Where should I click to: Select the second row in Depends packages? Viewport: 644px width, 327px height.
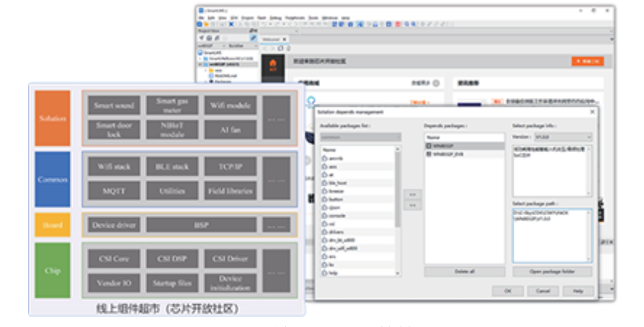[465, 154]
